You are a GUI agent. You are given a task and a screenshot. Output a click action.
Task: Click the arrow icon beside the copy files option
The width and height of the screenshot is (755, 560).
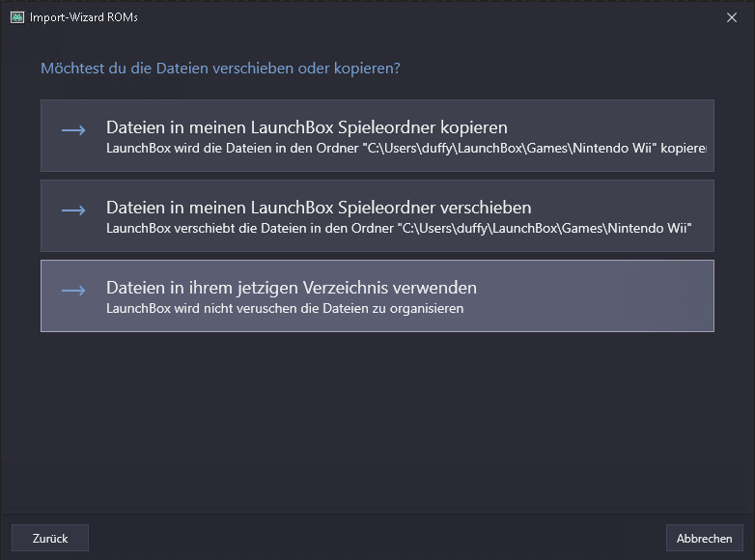[x=73, y=130]
